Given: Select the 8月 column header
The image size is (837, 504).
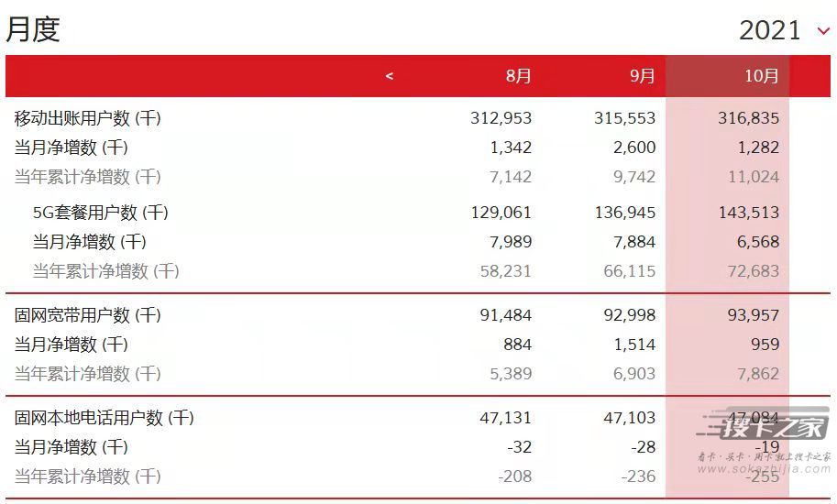Looking at the screenshot, I should [x=518, y=76].
